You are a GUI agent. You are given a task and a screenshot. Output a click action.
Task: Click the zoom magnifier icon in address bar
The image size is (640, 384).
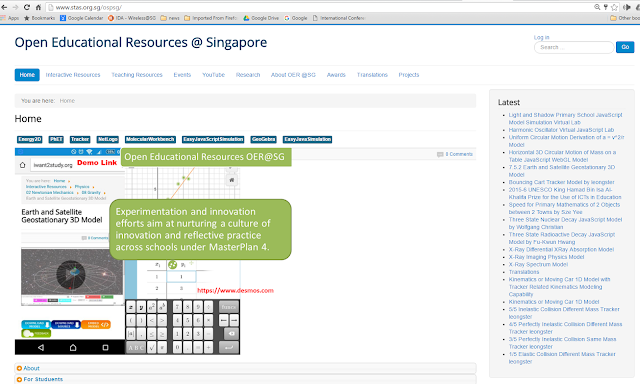point(597,7)
